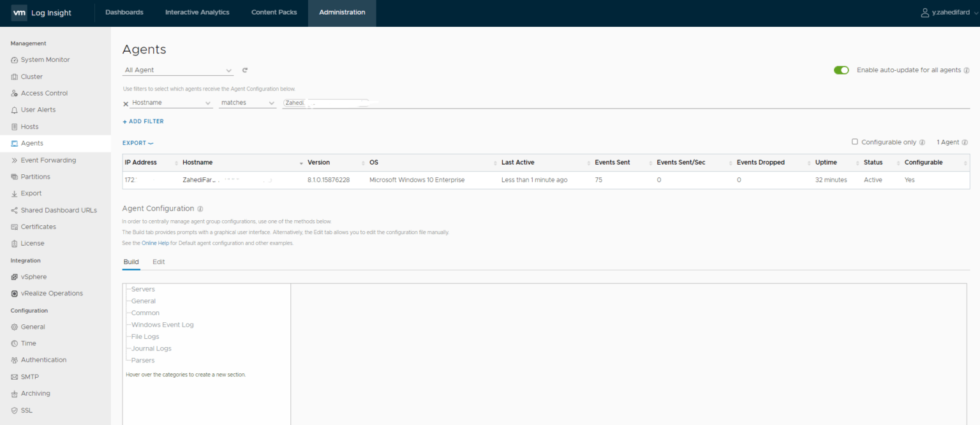980x425 pixels.
Task: Expand the EXPORT options menu
Action: pyautogui.click(x=137, y=143)
